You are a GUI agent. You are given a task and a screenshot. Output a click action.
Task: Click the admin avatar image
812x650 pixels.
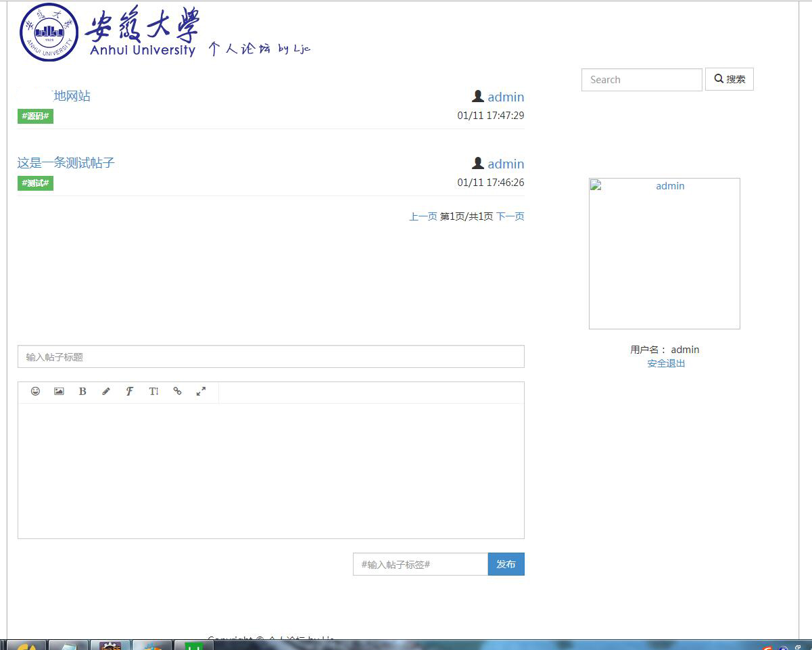click(664, 254)
